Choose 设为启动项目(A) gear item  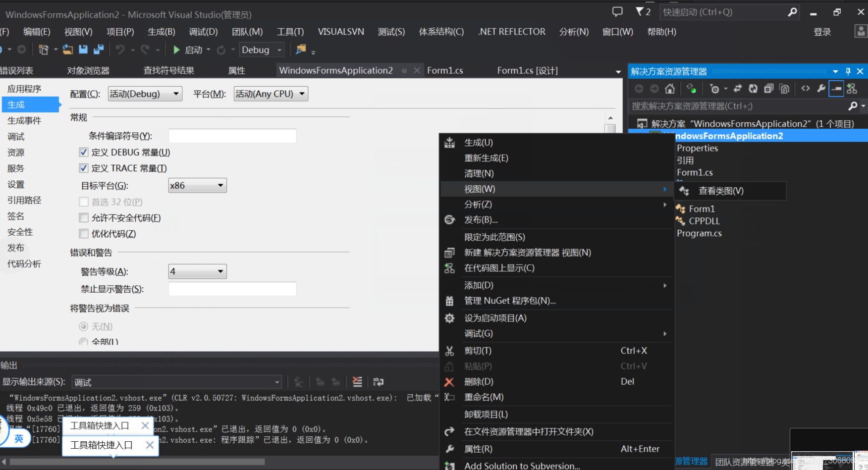(556, 318)
